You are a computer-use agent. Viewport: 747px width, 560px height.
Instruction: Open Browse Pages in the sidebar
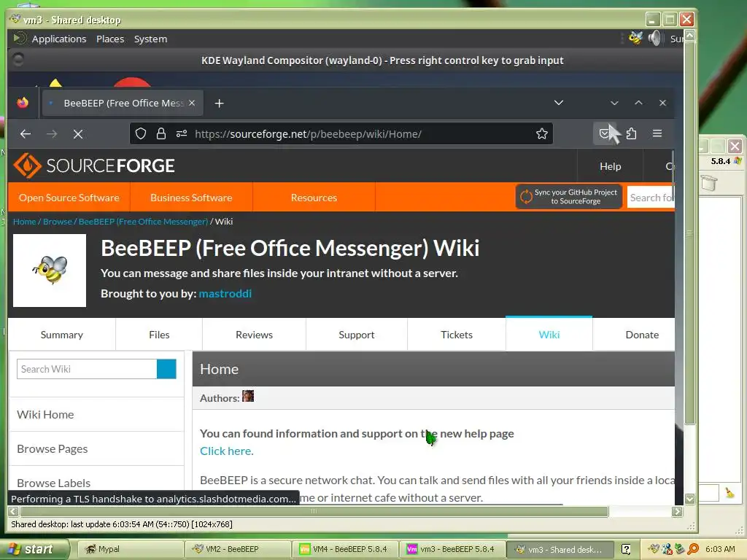tap(53, 449)
